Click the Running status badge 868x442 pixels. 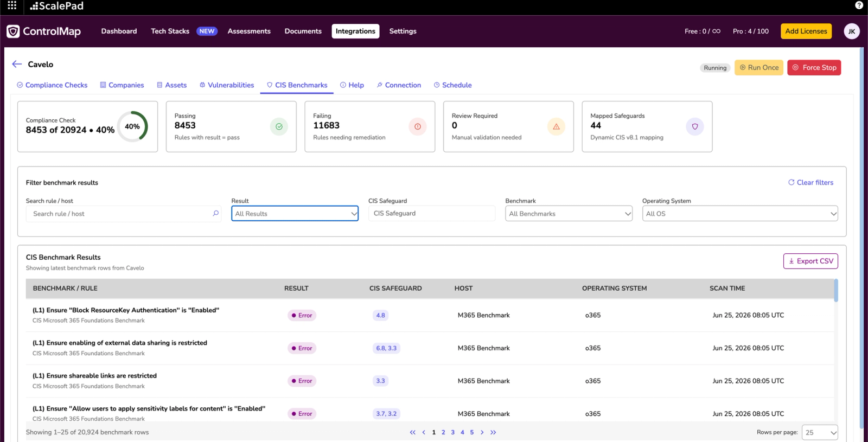pyautogui.click(x=715, y=68)
